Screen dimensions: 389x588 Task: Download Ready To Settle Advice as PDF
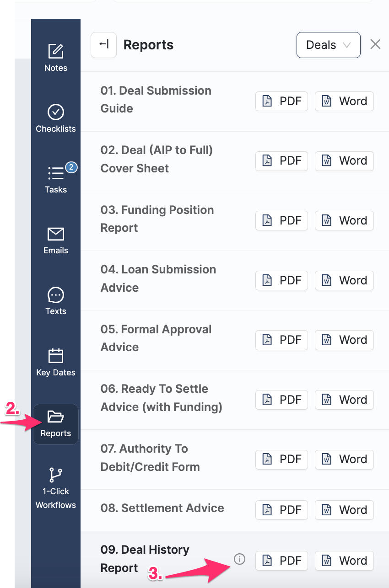click(281, 400)
